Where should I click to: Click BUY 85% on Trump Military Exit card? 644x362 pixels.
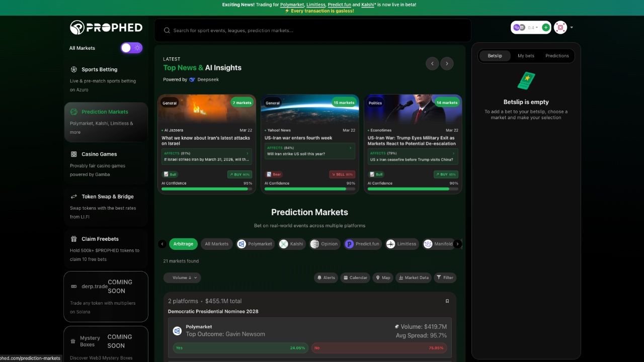pyautogui.click(x=446, y=174)
